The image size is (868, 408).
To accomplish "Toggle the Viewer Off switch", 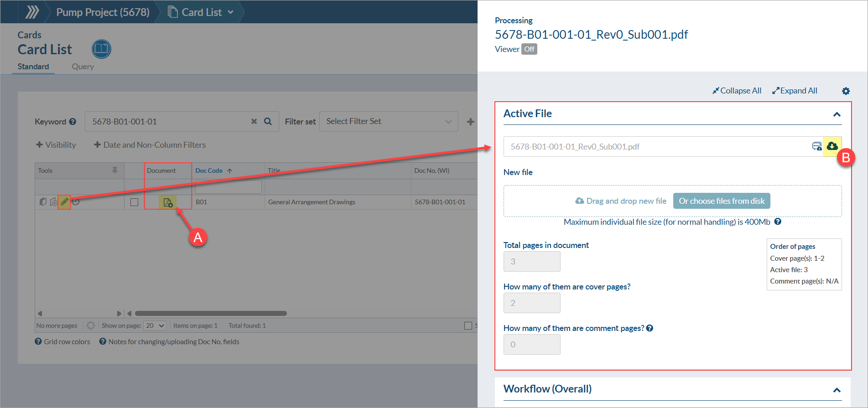I will click(x=529, y=49).
